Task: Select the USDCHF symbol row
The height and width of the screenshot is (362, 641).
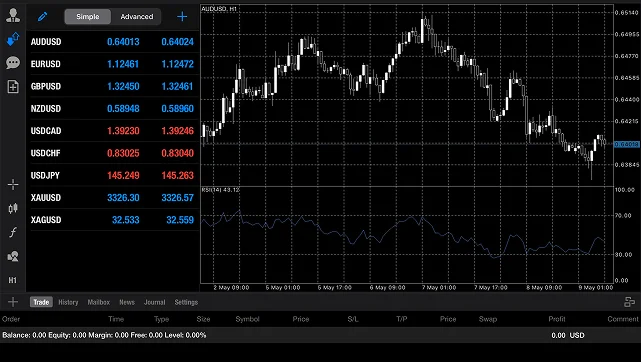Action: (x=113, y=153)
